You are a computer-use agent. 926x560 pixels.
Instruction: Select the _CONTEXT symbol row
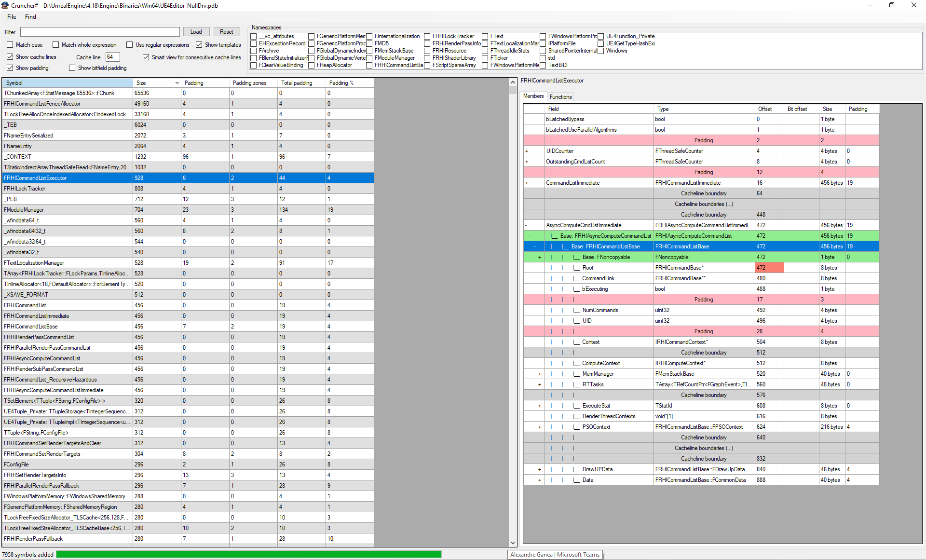[188, 157]
